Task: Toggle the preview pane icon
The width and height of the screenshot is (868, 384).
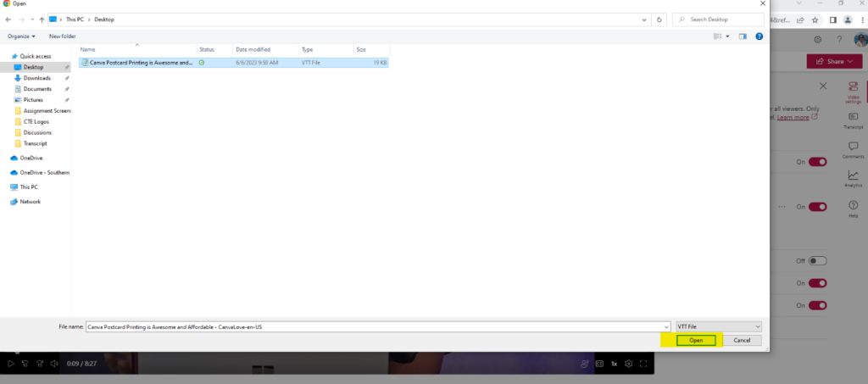Action: (743, 36)
